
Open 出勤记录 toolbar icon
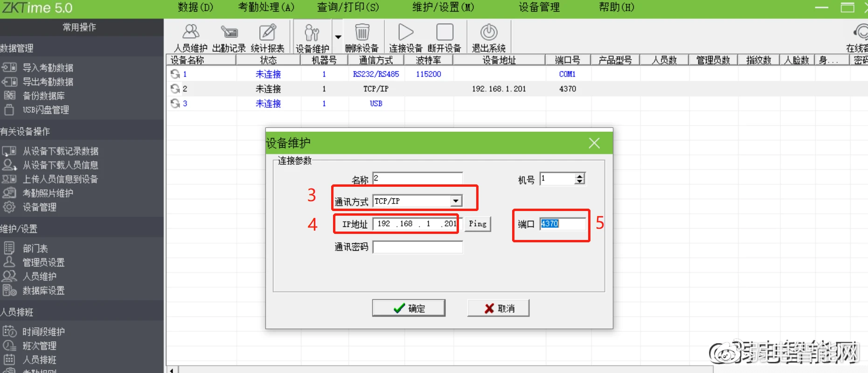(x=229, y=38)
